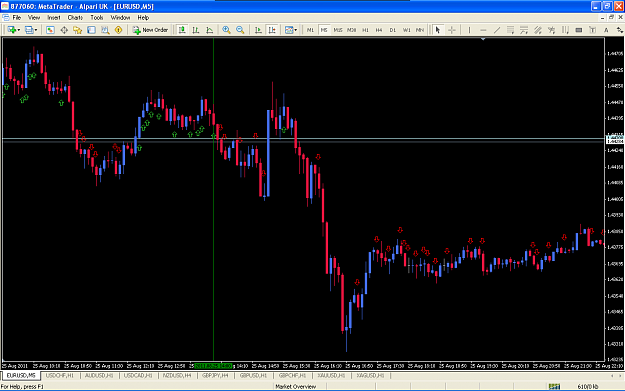Select the Andrews Pitchfork tool
The image size is (625, 391).
pyautogui.click(x=538, y=30)
